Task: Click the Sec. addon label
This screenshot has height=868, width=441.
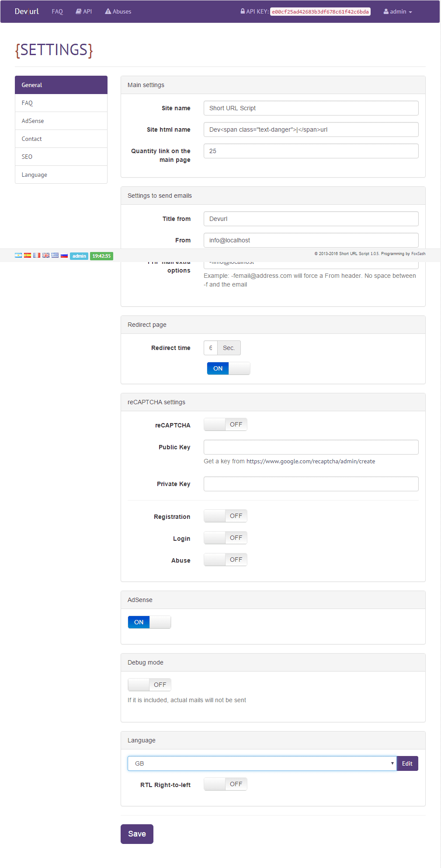Action: point(229,348)
